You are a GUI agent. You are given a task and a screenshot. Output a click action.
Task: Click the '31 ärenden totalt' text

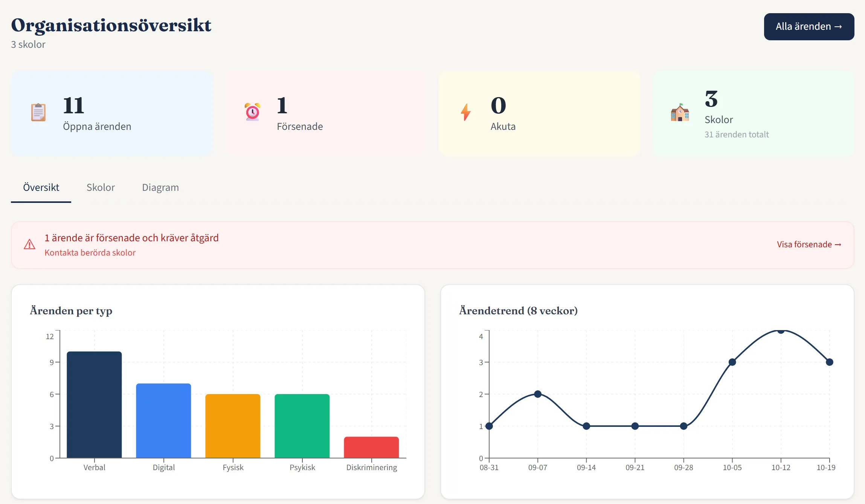click(737, 134)
